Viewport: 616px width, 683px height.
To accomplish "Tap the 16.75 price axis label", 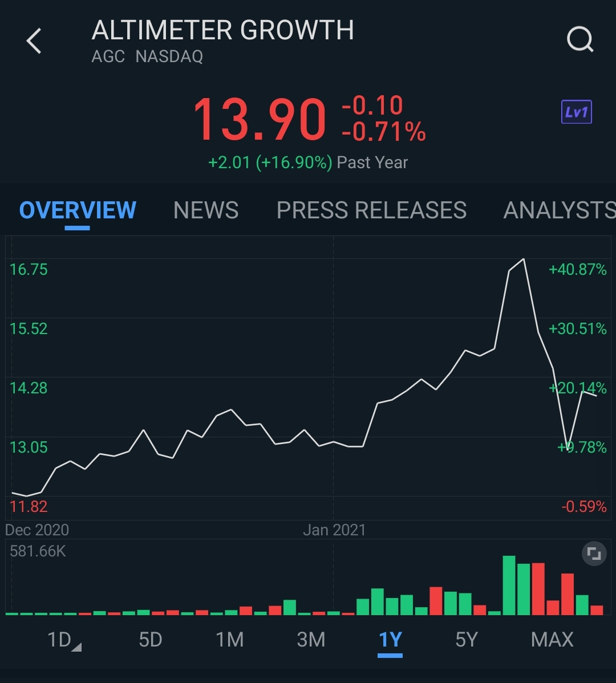I will pyautogui.click(x=29, y=269).
